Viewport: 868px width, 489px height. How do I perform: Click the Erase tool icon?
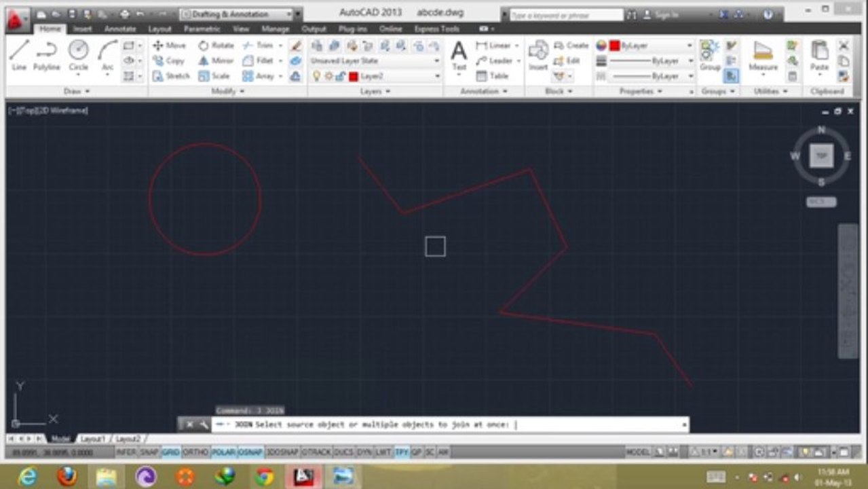point(296,46)
